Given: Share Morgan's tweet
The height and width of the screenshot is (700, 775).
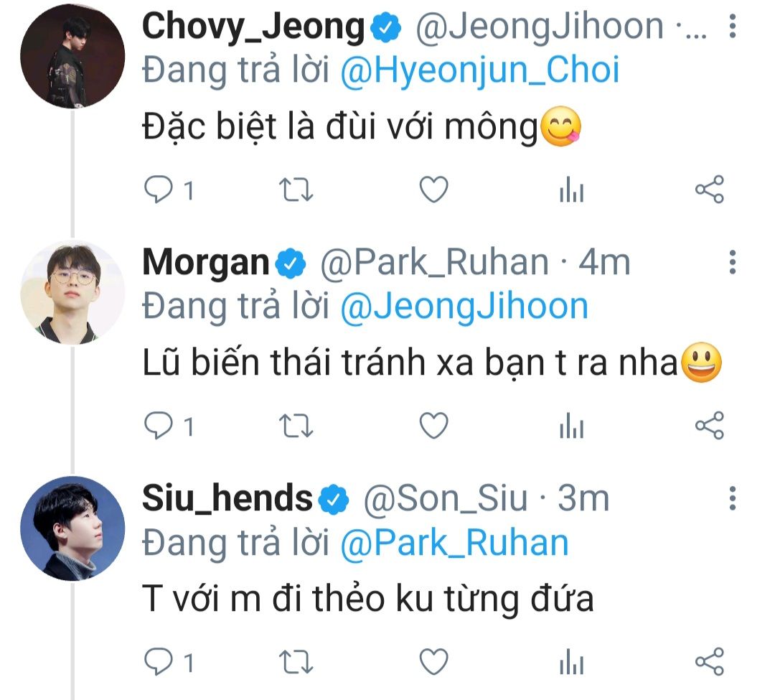Looking at the screenshot, I should [710, 426].
